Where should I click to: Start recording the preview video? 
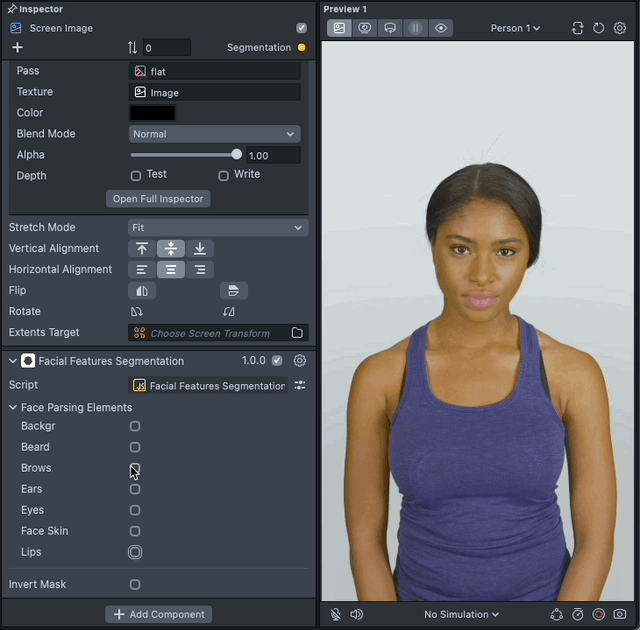(x=599, y=614)
